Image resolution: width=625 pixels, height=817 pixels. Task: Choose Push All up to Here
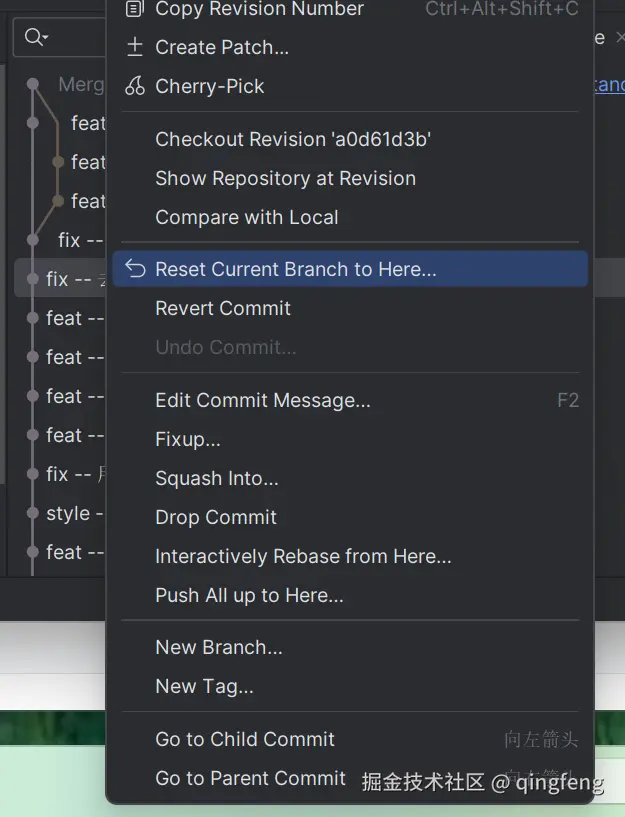[249, 596]
